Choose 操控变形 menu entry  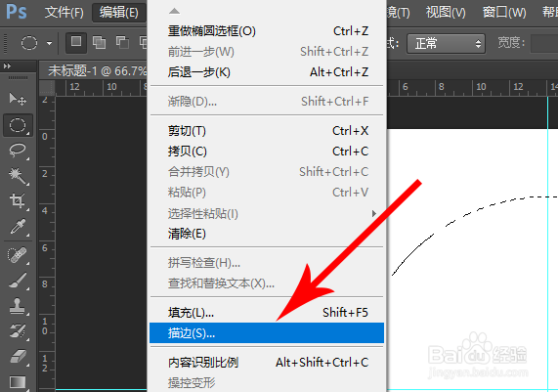(x=267, y=383)
